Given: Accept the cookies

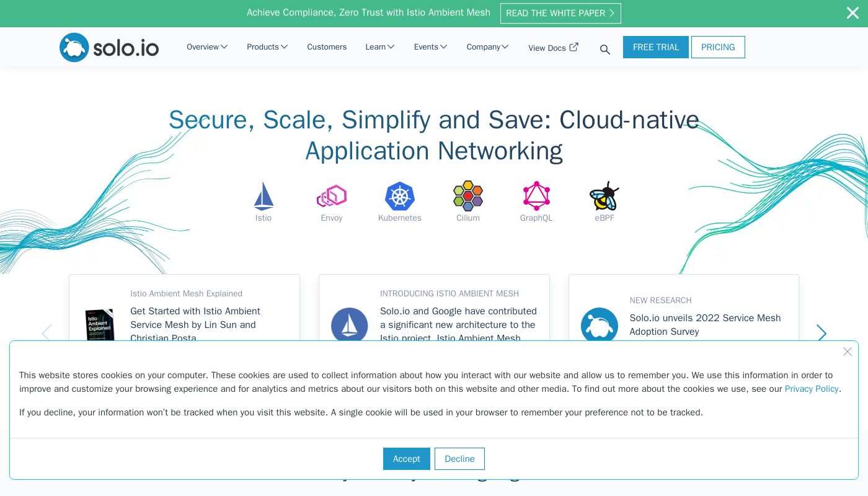Looking at the screenshot, I should coord(407,459).
